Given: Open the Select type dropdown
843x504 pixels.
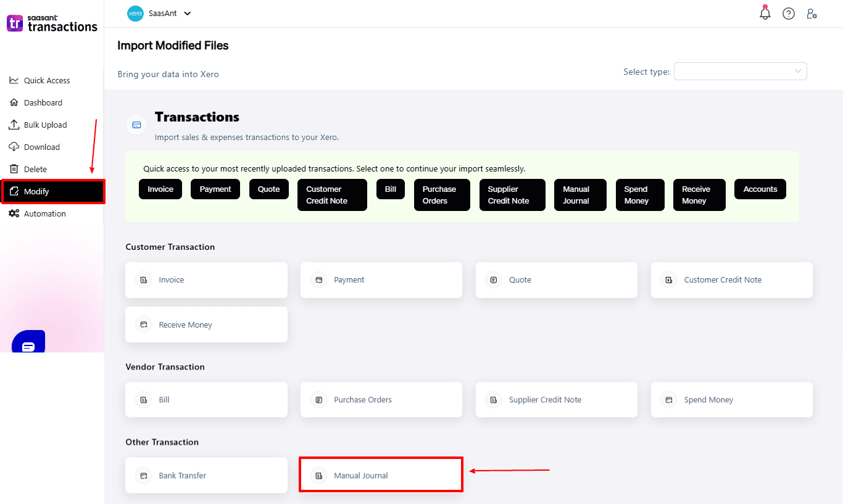Looking at the screenshot, I should click(740, 72).
